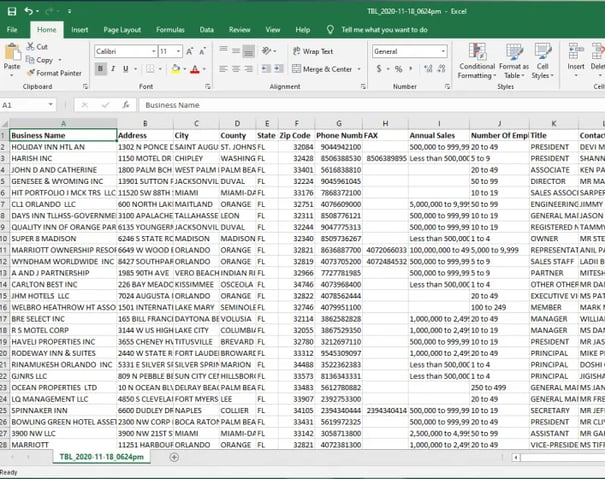Open the Calibri font name dropdown
Image resolution: width=605 pixels, height=479 pixels.
[154, 51]
